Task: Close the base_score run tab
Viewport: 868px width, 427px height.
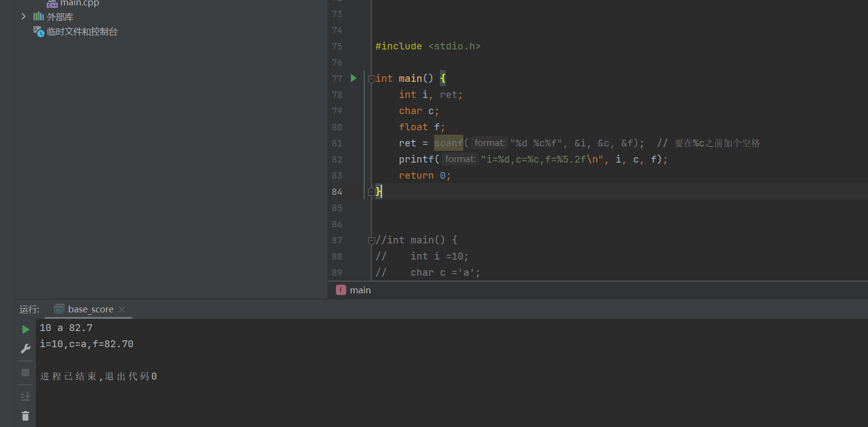Action: click(x=122, y=309)
